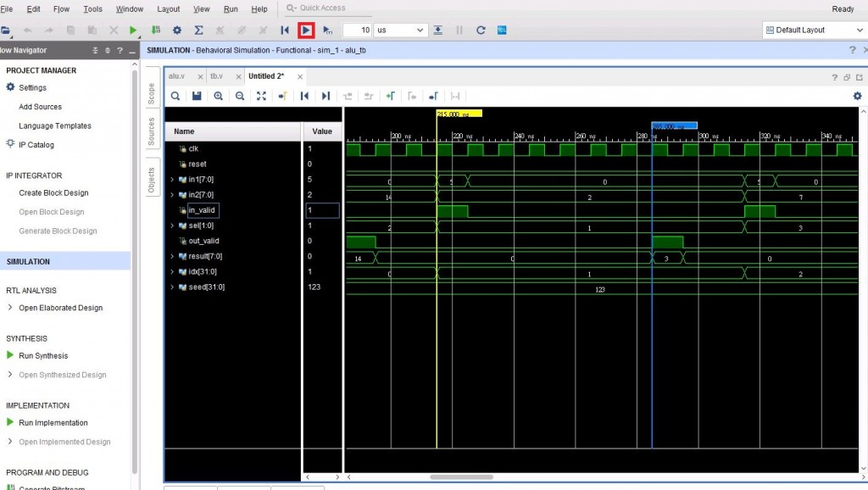Restart simulation with the rewind icon

point(285,30)
